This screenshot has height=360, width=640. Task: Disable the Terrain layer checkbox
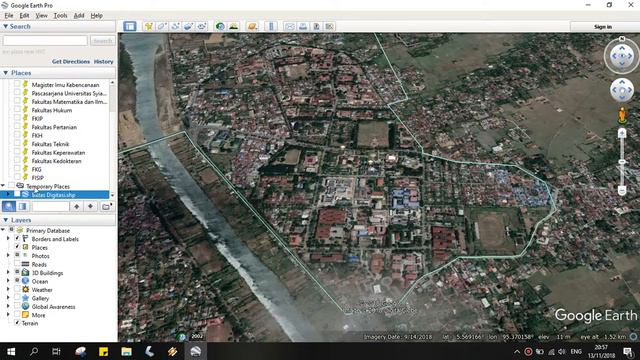[17, 323]
